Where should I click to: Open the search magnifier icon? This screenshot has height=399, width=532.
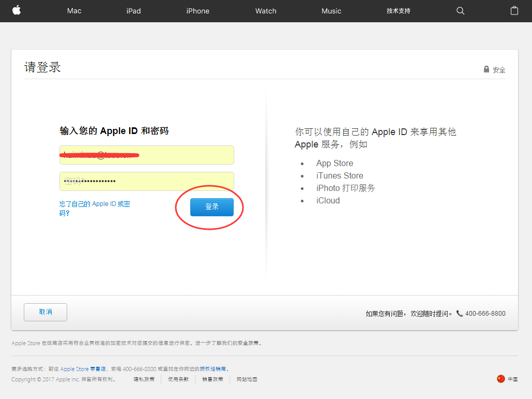coord(460,11)
